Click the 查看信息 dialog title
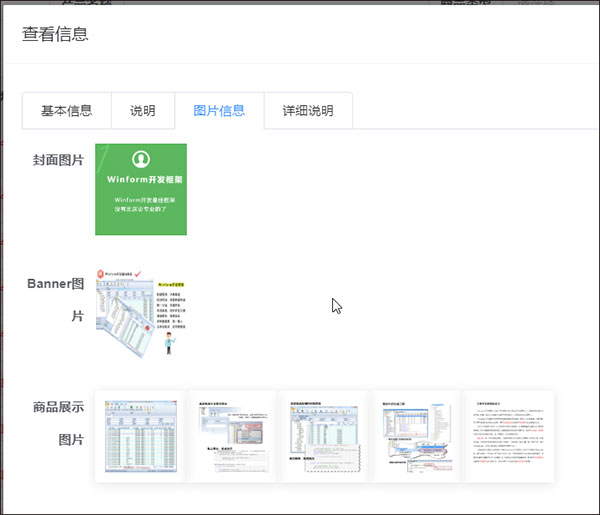 point(55,34)
